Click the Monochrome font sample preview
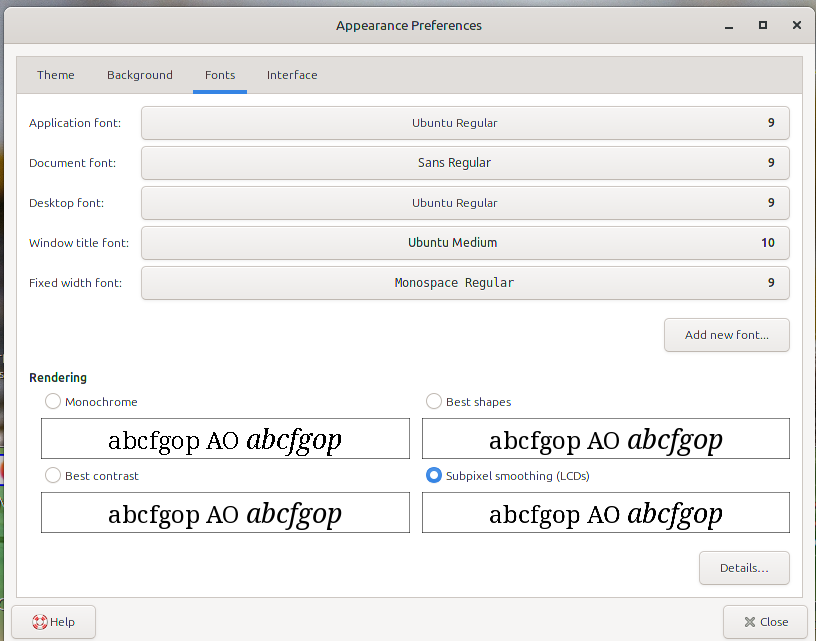The image size is (816, 641). [x=225, y=439]
